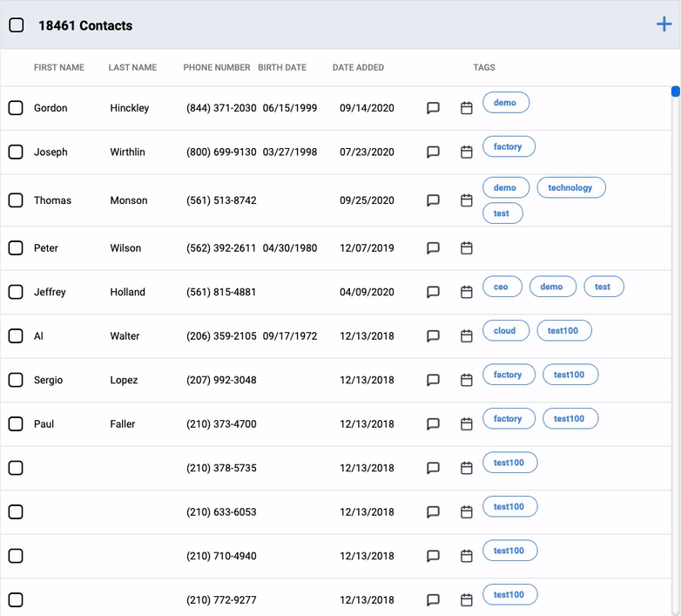Open calendar icon for Sergio Lopez
681x616 pixels.
pyautogui.click(x=467, y=380)
